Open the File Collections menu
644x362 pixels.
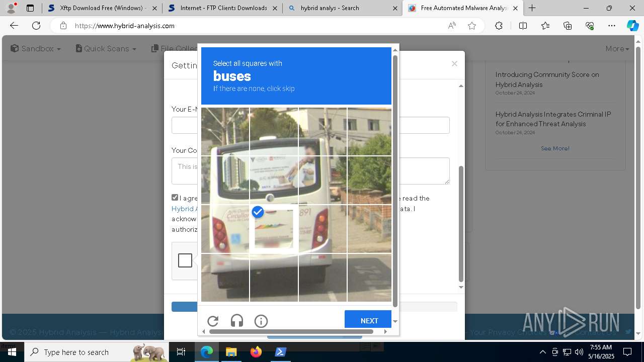point(175,49)
